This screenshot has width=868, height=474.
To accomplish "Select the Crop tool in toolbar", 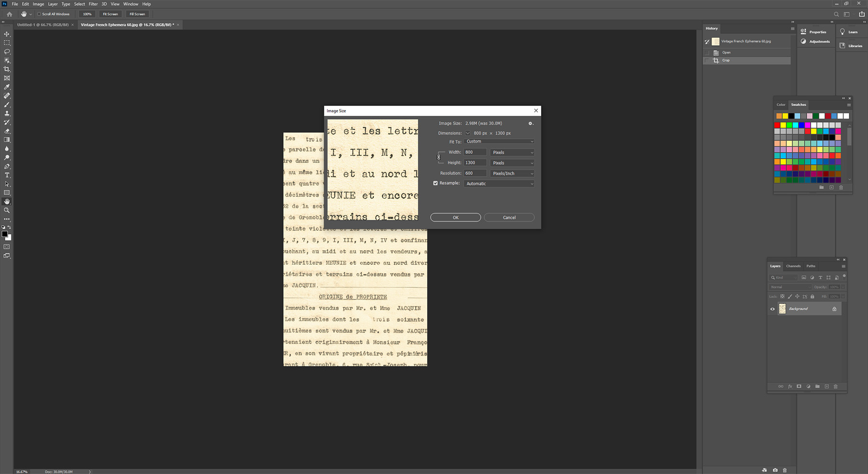I will click(x=7, y=69).
